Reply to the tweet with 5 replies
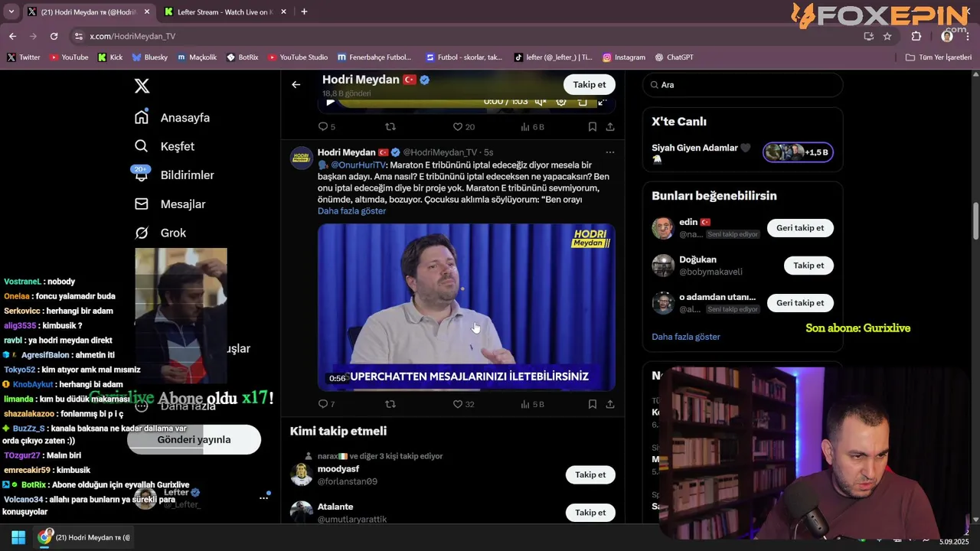The width and height of the screenshot is (980, 551). (x=326, y=127)
